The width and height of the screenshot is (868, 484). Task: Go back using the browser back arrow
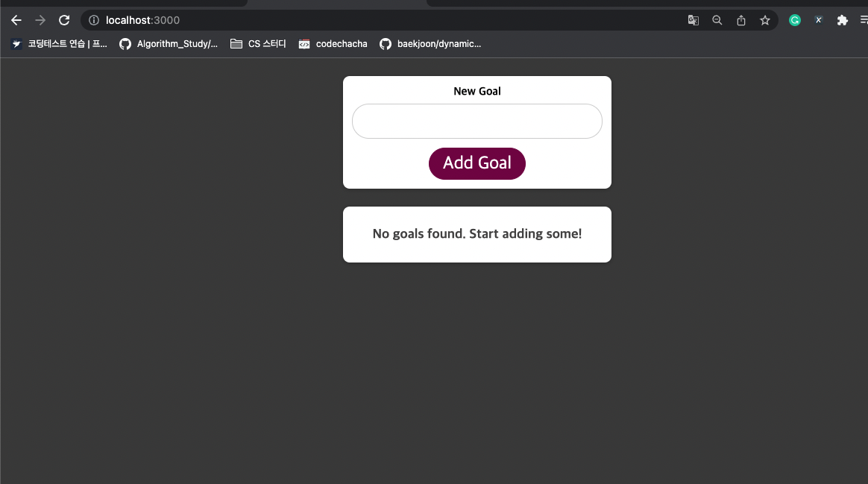pos(16,20)
